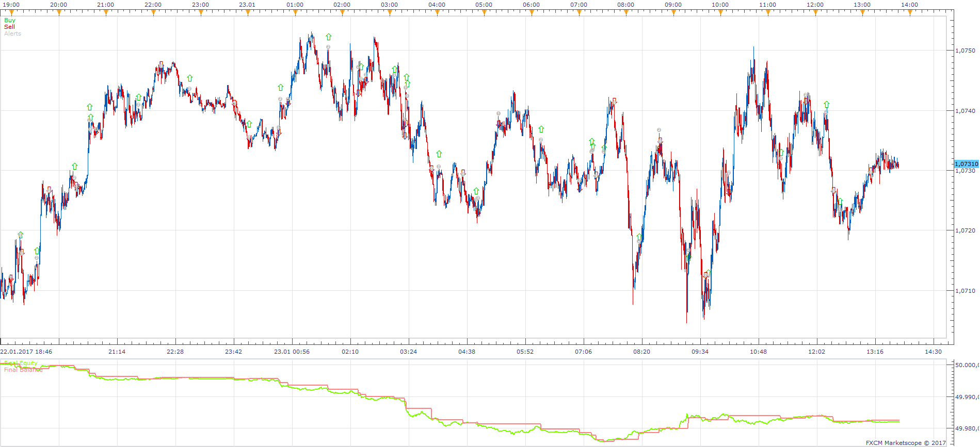Click the 08:00 top time label
Screen dimensions: 980x447
tap(626, 5)
